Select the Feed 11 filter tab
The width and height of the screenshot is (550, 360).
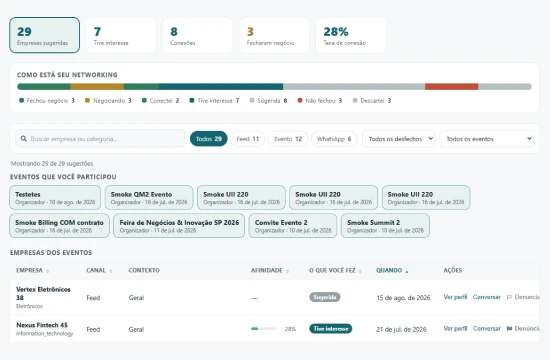point(248,139)
